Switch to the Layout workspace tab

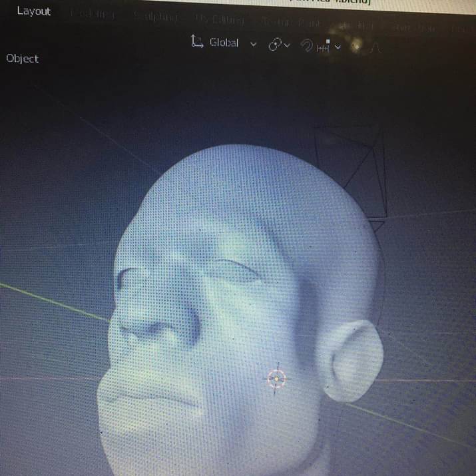33,11
